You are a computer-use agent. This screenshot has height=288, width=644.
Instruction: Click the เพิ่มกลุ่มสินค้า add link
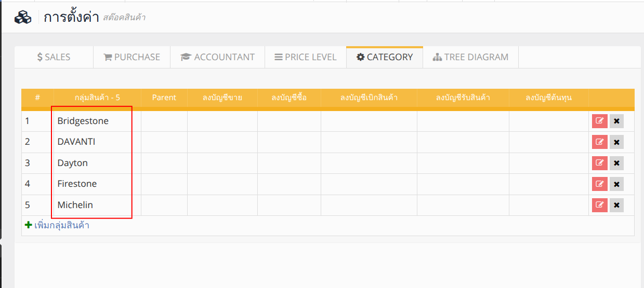pos(57,225)
